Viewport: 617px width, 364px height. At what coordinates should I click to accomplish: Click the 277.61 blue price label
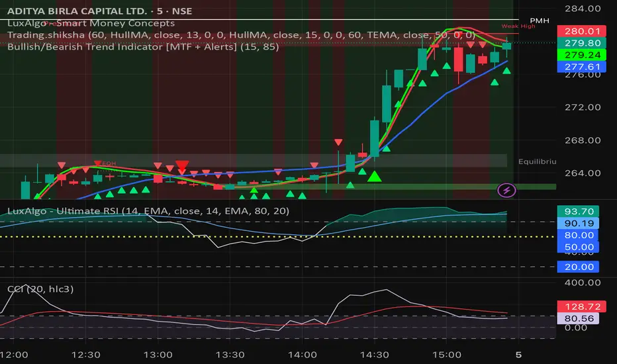(x=582, y=66)
